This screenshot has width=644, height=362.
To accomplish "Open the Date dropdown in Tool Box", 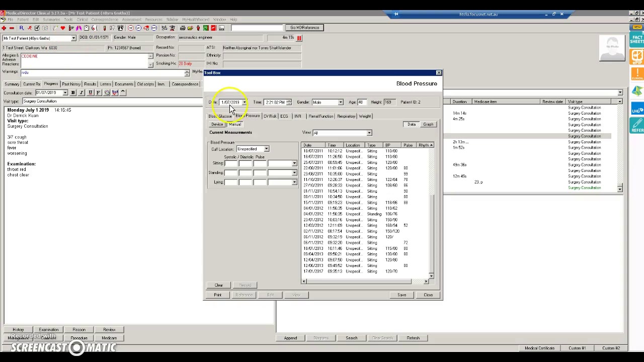I will (244, 103).
